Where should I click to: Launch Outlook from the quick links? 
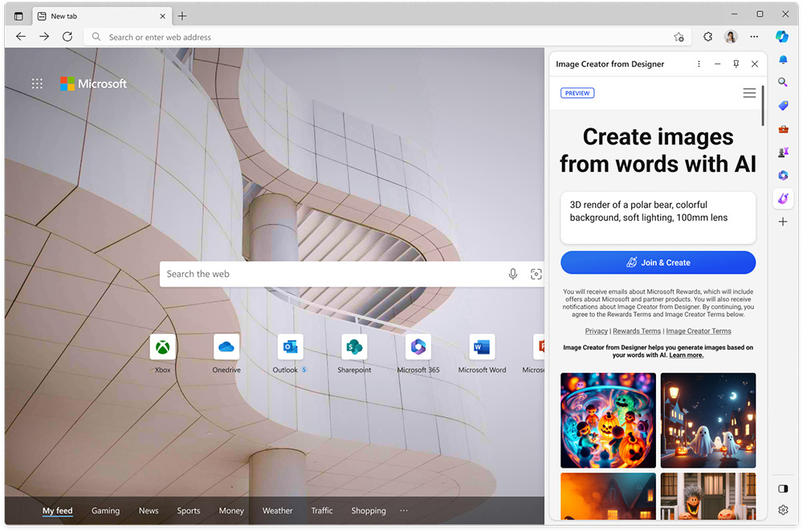289,347
